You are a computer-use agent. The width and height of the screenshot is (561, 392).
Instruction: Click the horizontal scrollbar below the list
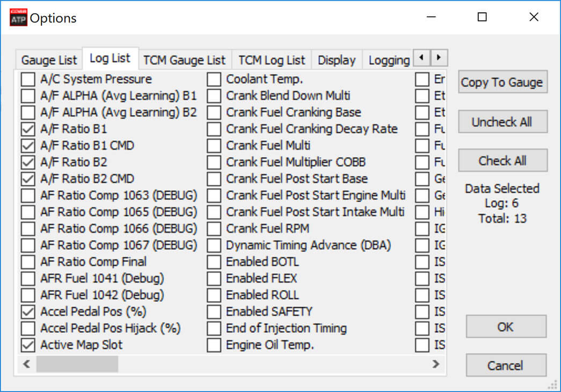point(77,364)
